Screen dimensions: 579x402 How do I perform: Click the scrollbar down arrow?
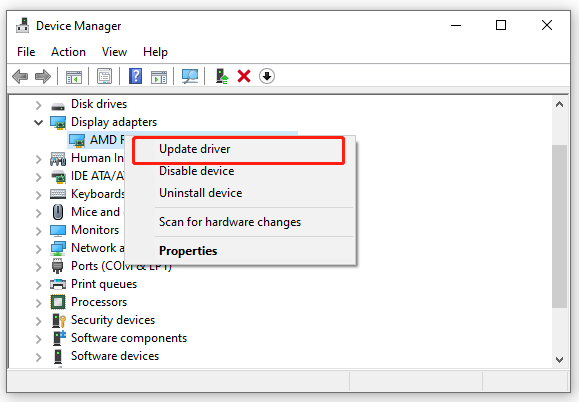pyautogui.click(x=559, y=359)
